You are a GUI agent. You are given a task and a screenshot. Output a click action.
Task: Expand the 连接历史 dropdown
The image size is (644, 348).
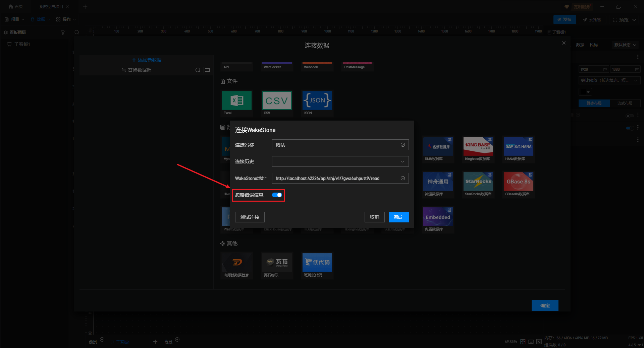[340, 161]
